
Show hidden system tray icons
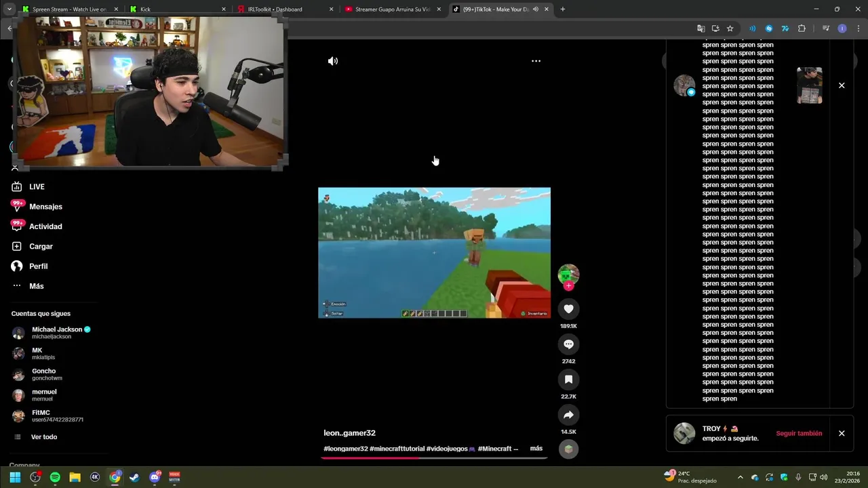(740, 477)
